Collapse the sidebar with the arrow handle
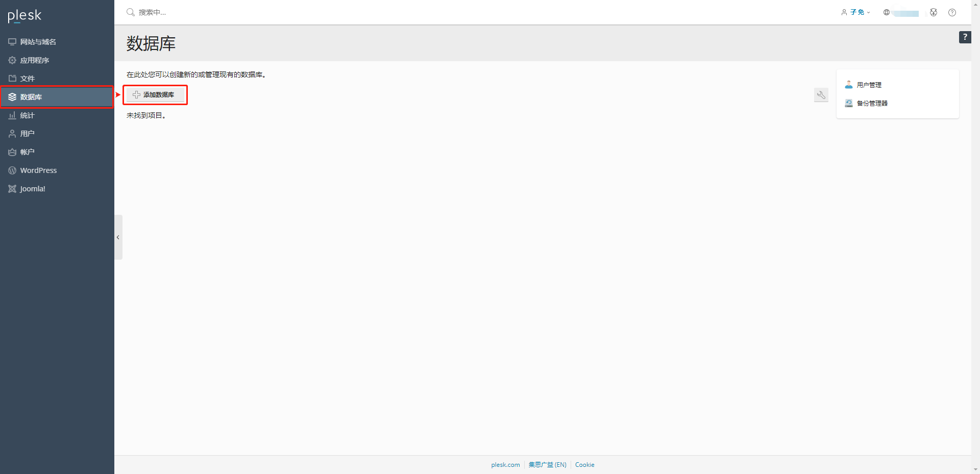 [118, 237]
